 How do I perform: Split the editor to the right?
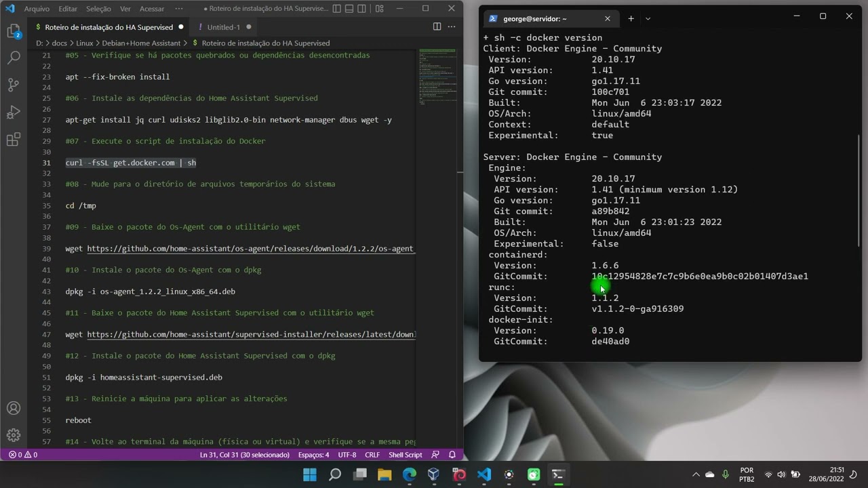437,26
